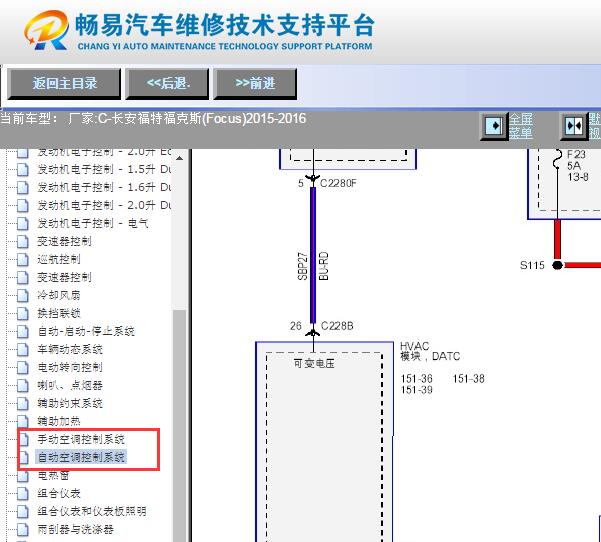Go back with the <<后退 button
Image resolution: width=601 pixels, height=542 pixels.
click(167, 84)
